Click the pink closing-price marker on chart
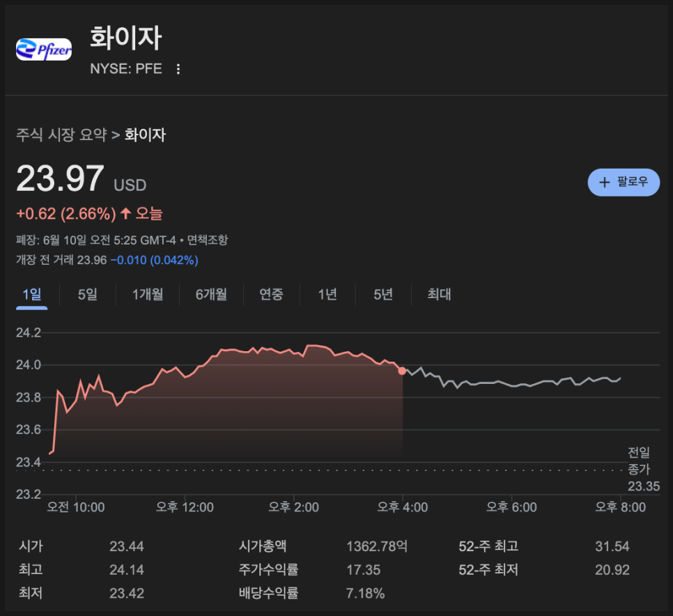The width and height of the screenshot is (673, 616). pos(402,371)
